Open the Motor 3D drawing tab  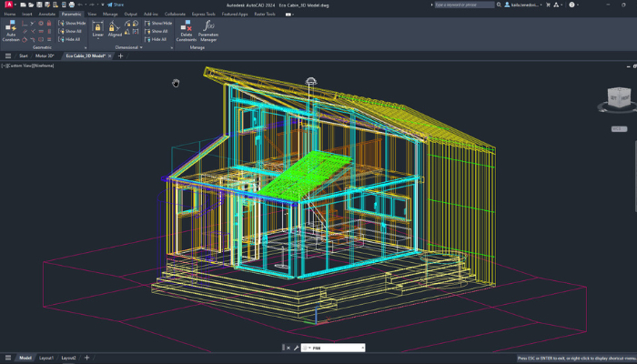(x=45, y=56)
